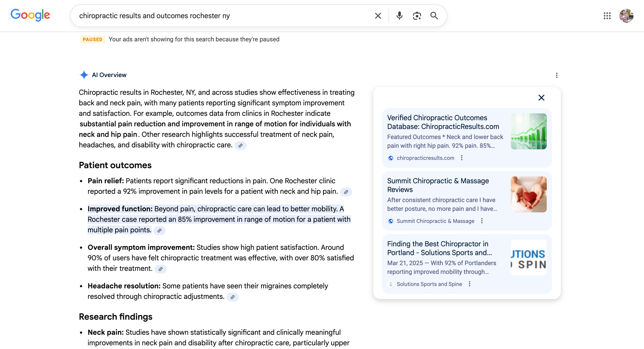The width and height of the screenshot is (644, 349).
Task: Close the sources panel with the X
Action: 541,98
